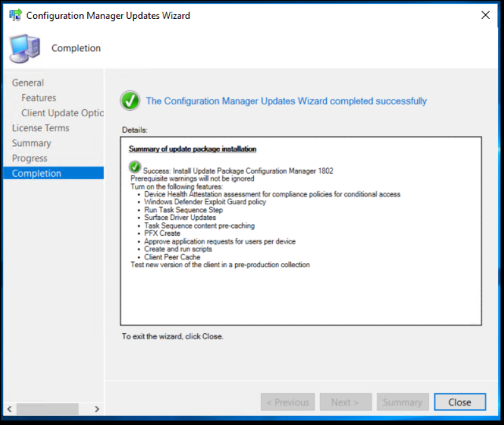Click 'Summary of update package installation' heading

192,149
